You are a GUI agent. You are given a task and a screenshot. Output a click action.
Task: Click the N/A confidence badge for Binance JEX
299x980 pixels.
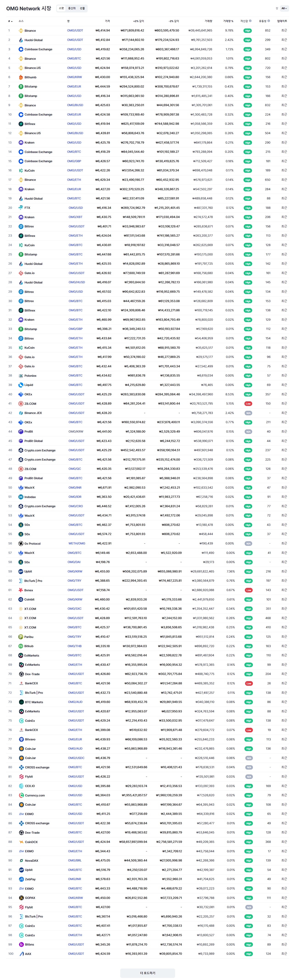click(x=248, y=413)
